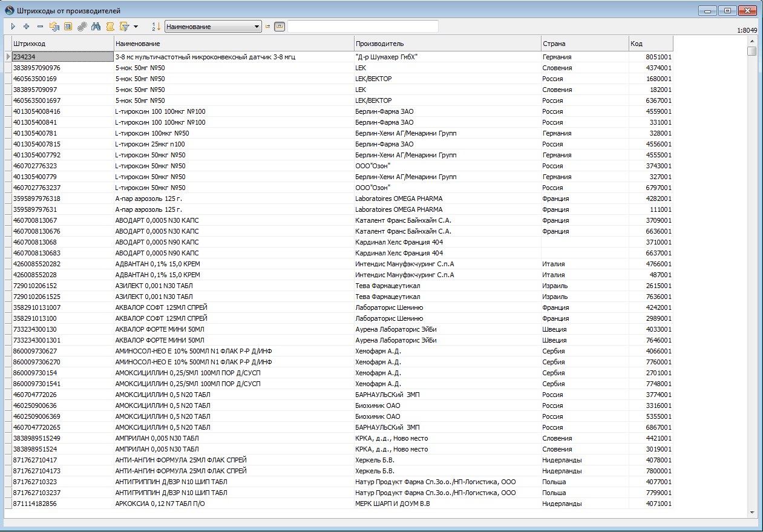Click the binoculars search icon

pyautogui.click(x=96, y=27)
